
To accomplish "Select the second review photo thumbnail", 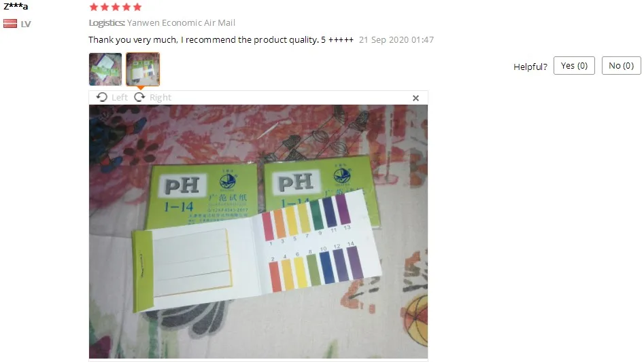I will pyautogui.click(x=143, y=69).
